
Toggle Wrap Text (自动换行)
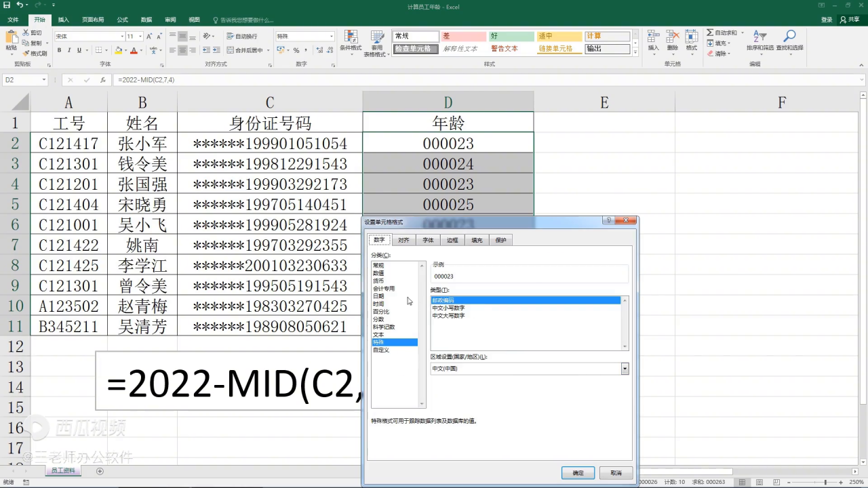[x=242, y=36]
